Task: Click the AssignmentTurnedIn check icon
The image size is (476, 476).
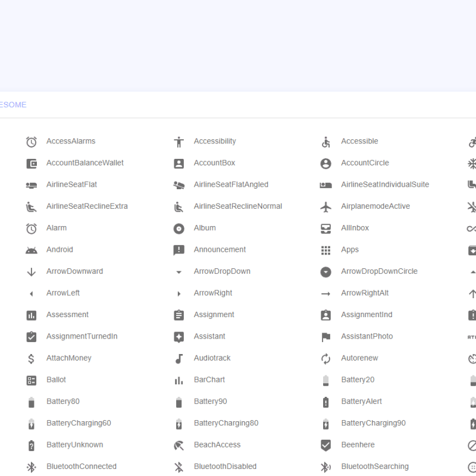Action: click(x=32, y=337)
